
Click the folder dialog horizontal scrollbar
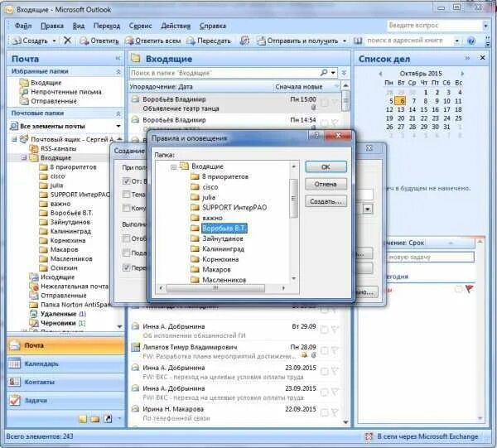click(x=216, y=288)
